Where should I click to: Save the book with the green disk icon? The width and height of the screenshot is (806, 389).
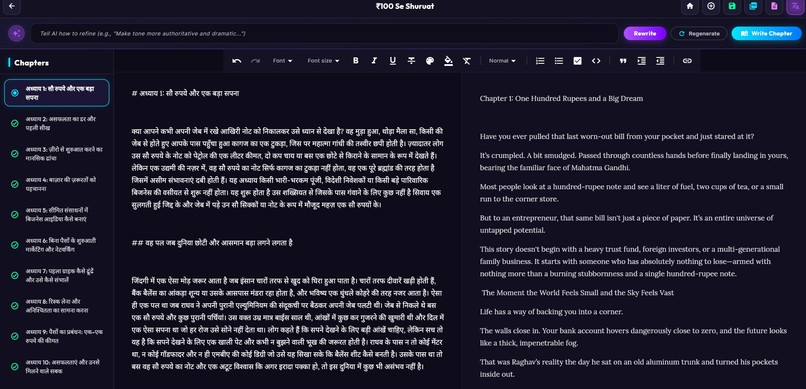tap(732, 6)
